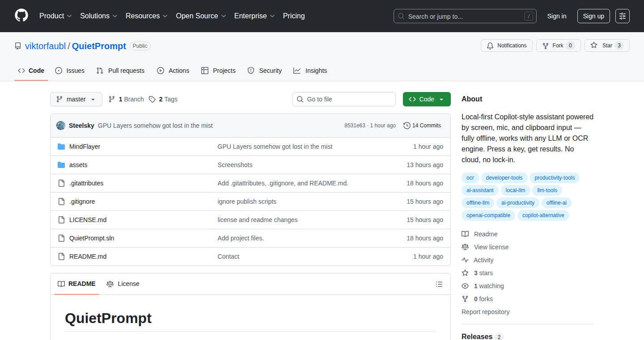Image resolution: width=644 pixels, height=340 pixels.
Task: Switch to the Pull requests tab
Action: coord(120,71)
